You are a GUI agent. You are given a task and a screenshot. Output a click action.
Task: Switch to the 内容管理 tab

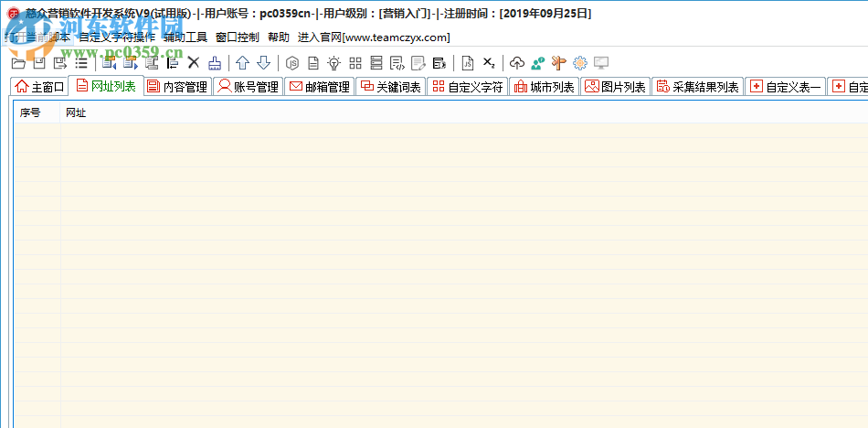(177, 87)
